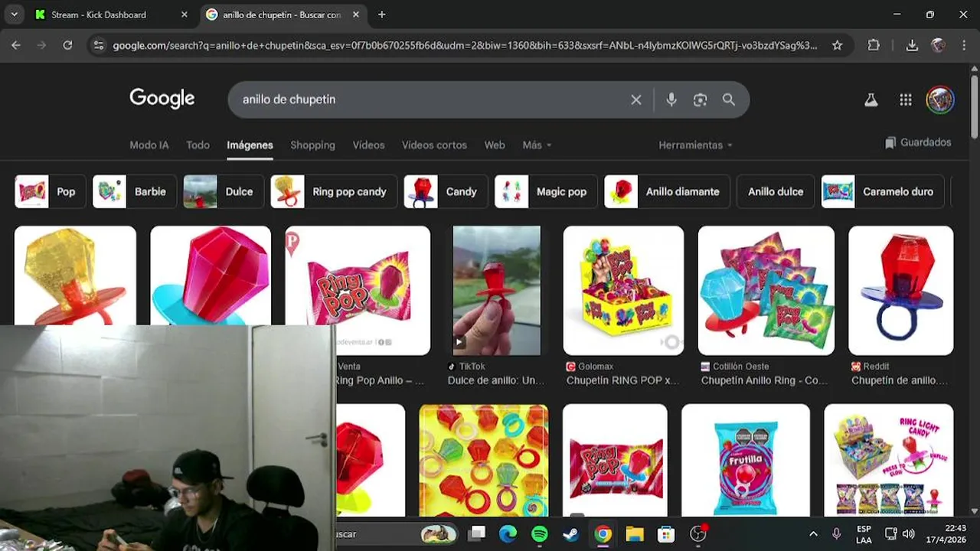This screenshot has width=980, height=551.
Task: Open Guardados saved items
Action: point(918,142)
